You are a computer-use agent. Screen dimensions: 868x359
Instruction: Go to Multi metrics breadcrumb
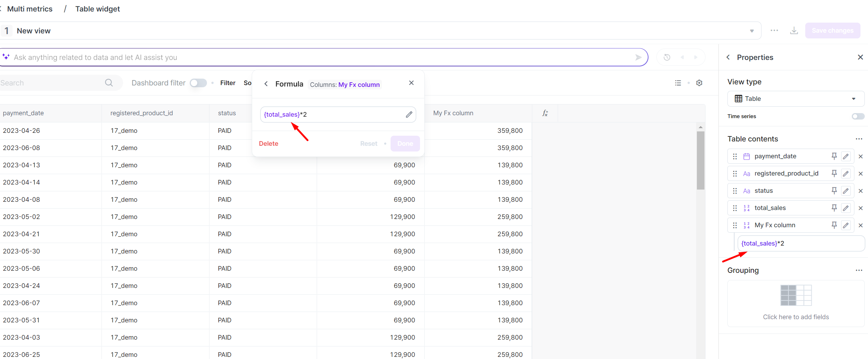click(30, 9)
